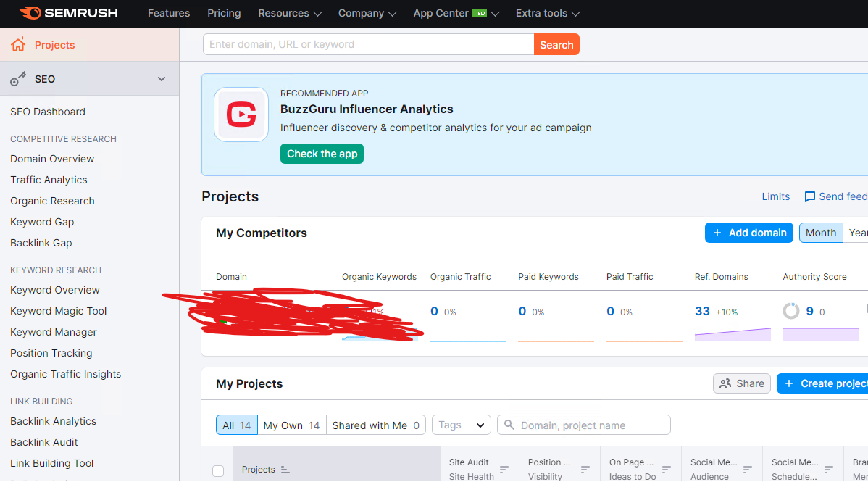This screenshot has width=868, height=482.
Task: Open Organic Traffic Insights in sidebar
Action: pyautogui.click(x=65, y=375)
